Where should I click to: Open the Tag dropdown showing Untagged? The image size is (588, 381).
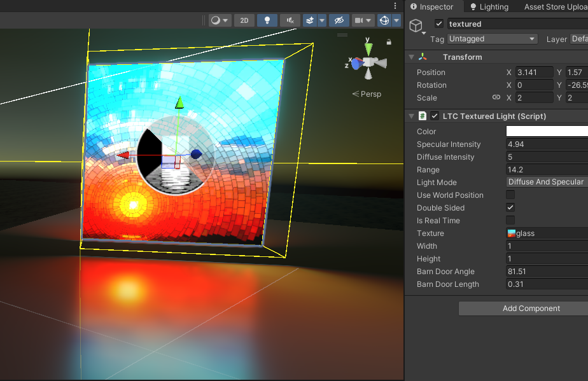point(493,39)
